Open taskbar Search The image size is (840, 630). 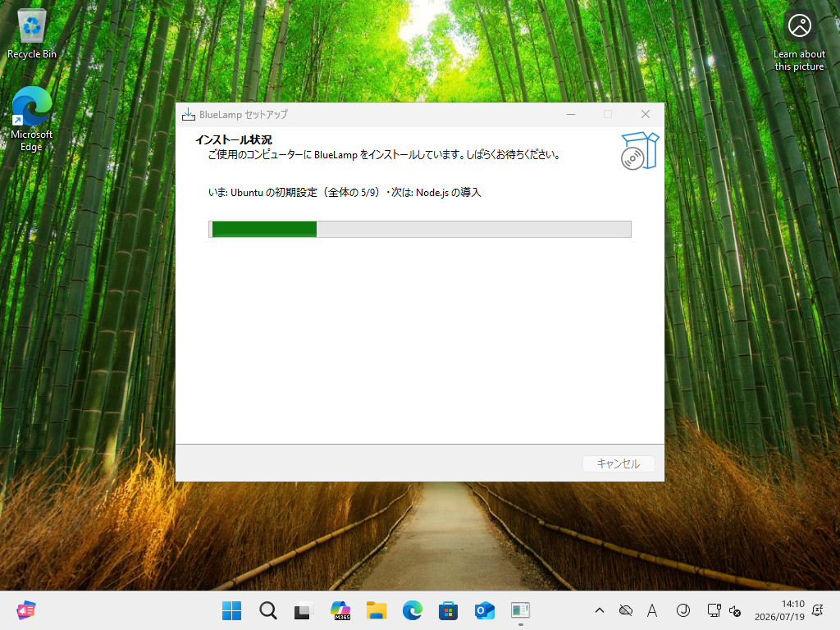coord(268,610)
